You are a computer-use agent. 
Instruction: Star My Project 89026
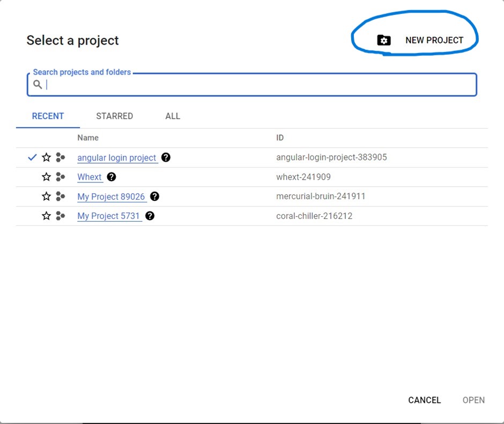click(x=47, y=196)
